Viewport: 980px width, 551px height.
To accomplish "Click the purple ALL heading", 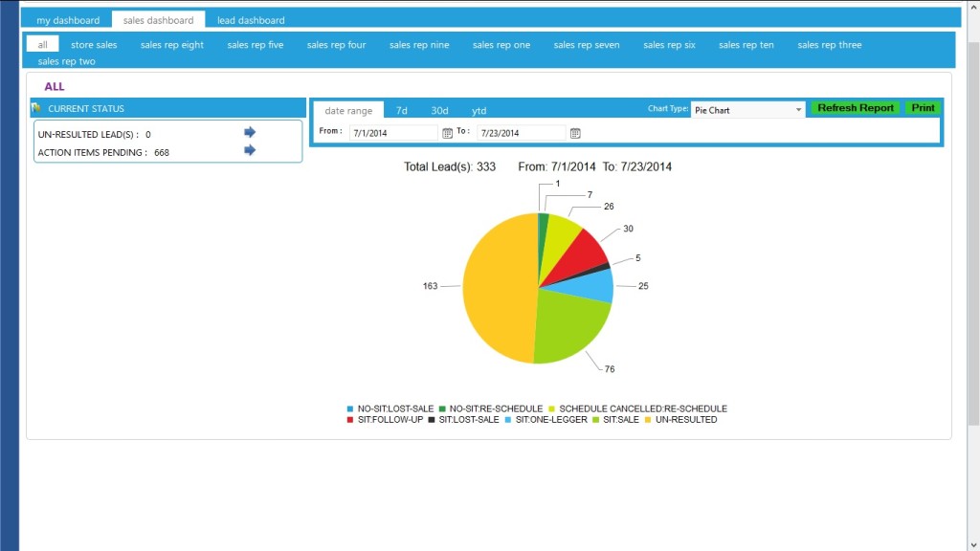I will (55, 86).
